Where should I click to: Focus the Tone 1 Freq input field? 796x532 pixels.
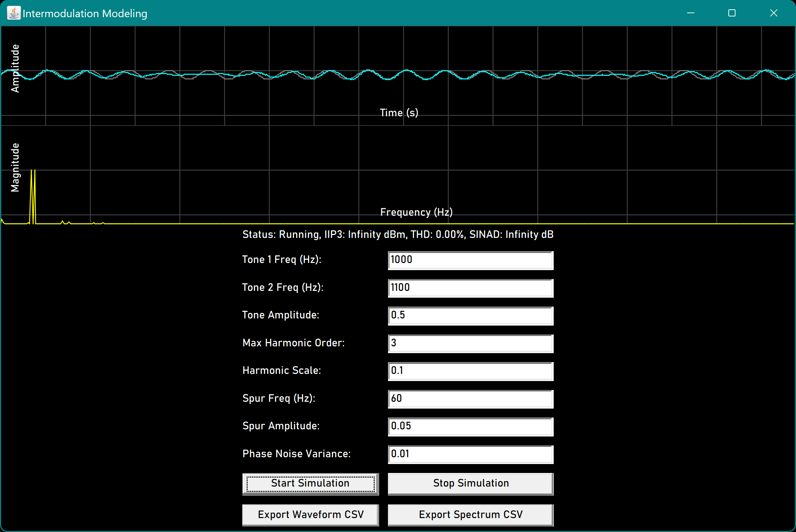[470, 260]
